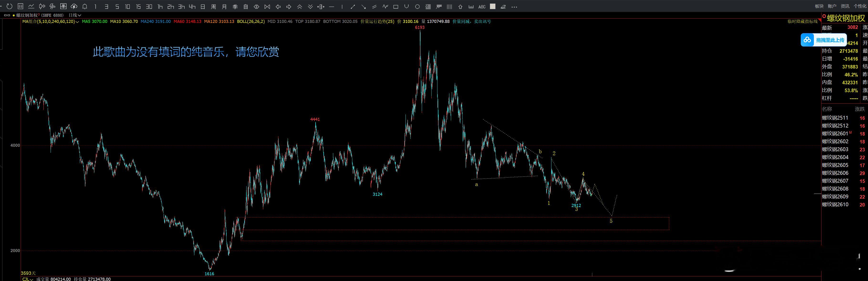Open the alert bell icon
868x281 pixels.
point(85,6)
